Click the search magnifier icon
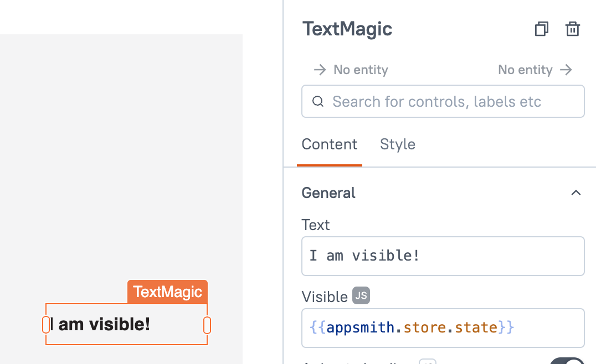Viewport: 596px width, 364px height. coord(318,101)
